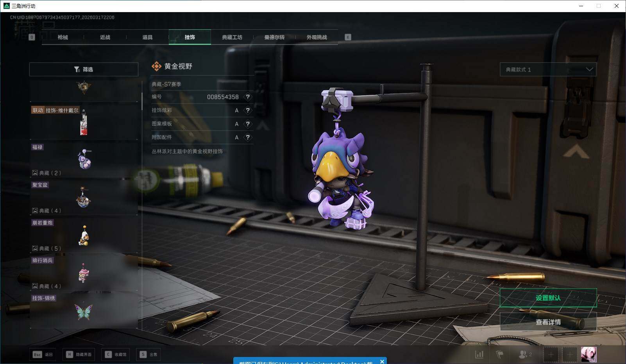The width and height of the screenshot is (626, 364).
Task: Open the 筛选 filter button
Action: (x=84, y=70)
